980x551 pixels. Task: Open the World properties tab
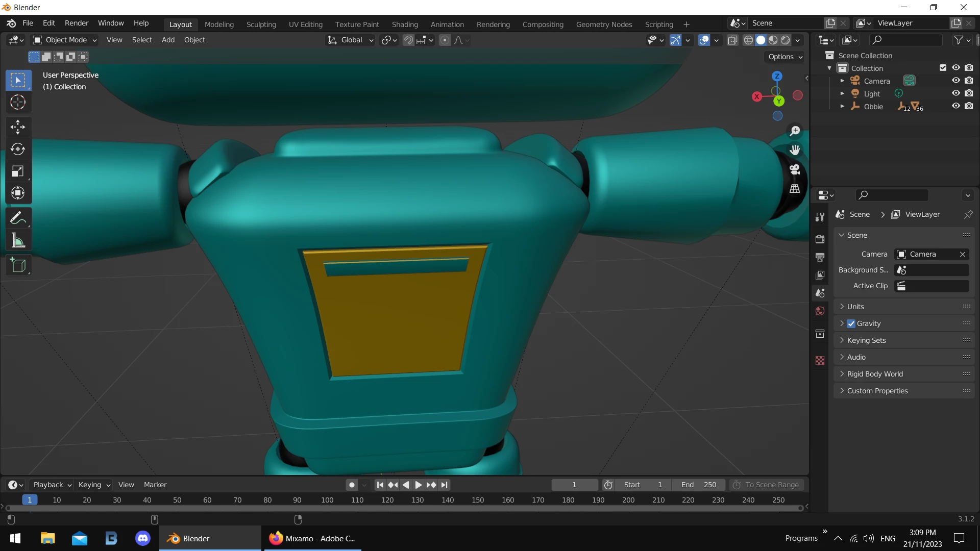(x=820, y=311)
